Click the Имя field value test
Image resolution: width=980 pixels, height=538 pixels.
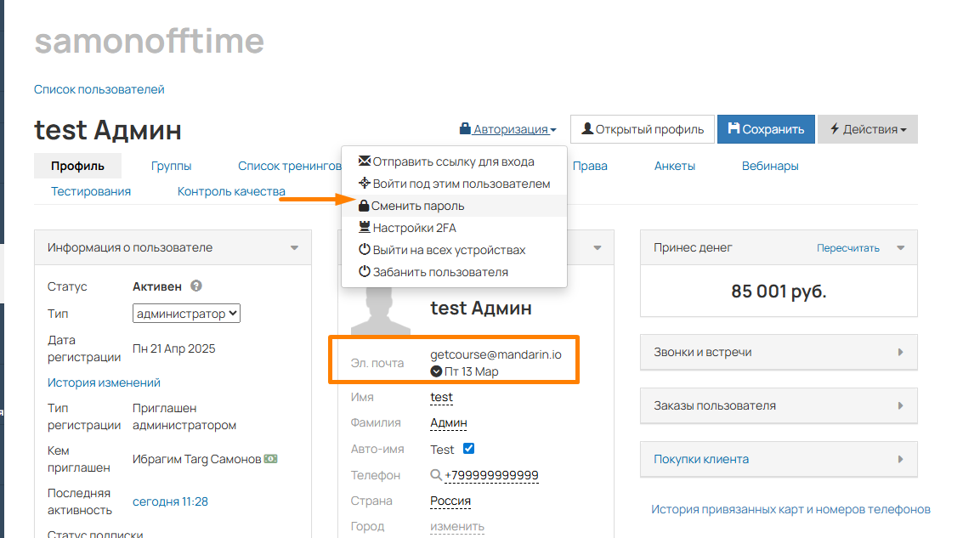[441, 397]
